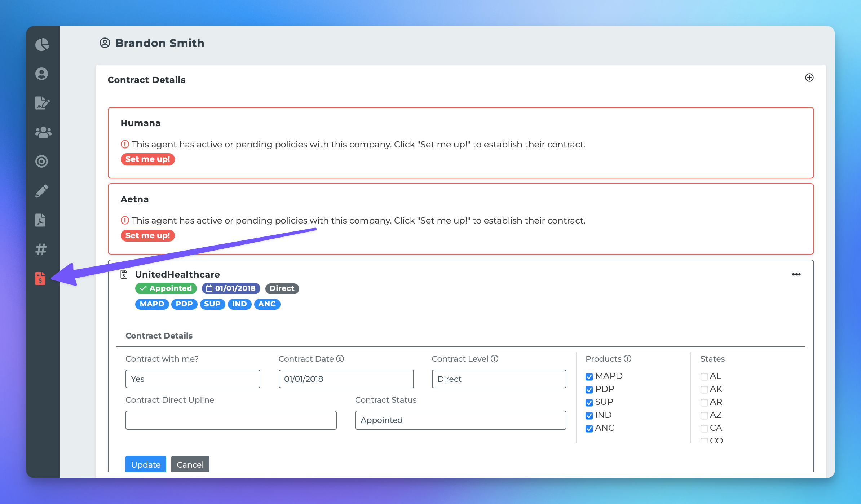Viewport: 861px width, 504px height.
Task: Click the ANC product tag
Action: click(x=267, y=304)
